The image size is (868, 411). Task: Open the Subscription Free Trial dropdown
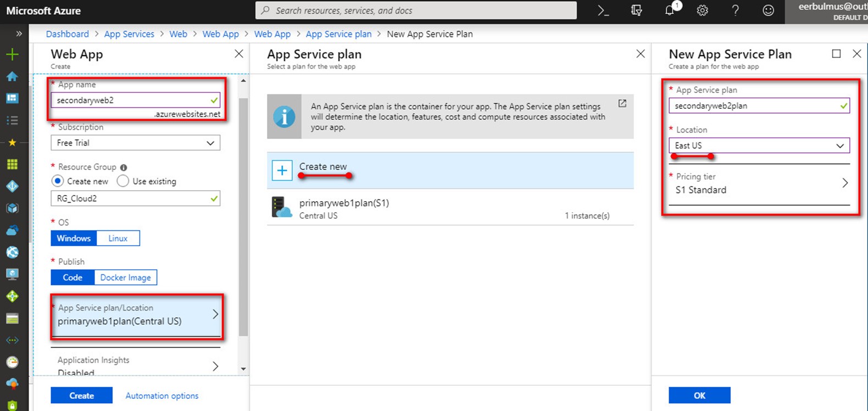tap(135, 143)
